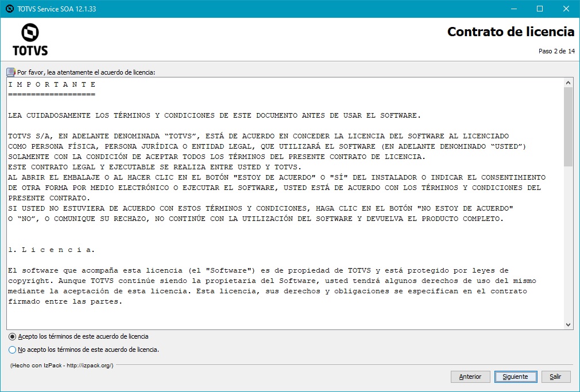Click the 'I M P O R T A N T E' heading
Image resolution: width=580 pixels, height=392 pixels.
[52, 84]
